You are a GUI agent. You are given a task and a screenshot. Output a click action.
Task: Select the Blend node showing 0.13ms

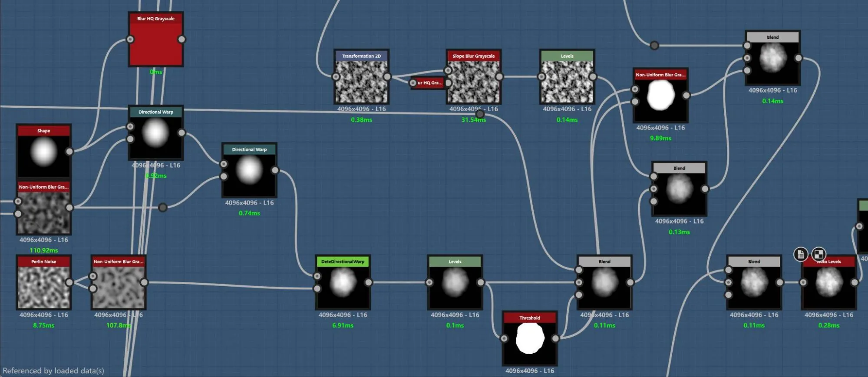pos(680,189)
